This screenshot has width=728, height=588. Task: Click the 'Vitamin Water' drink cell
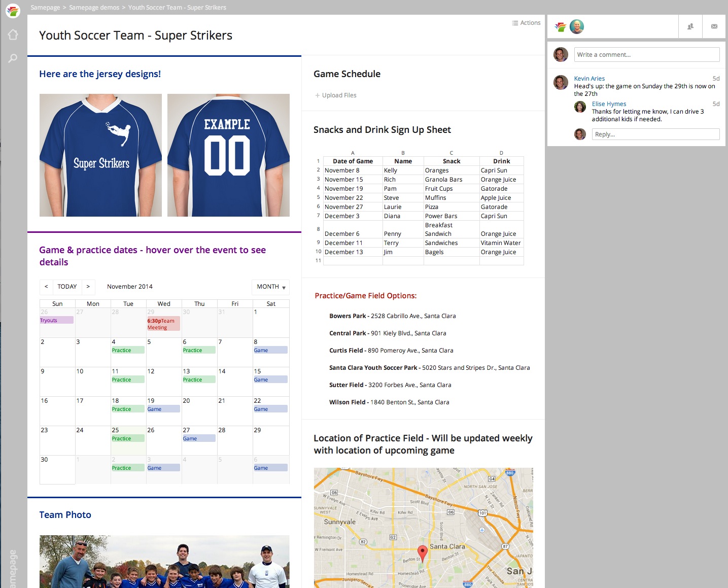click(501, 243)
